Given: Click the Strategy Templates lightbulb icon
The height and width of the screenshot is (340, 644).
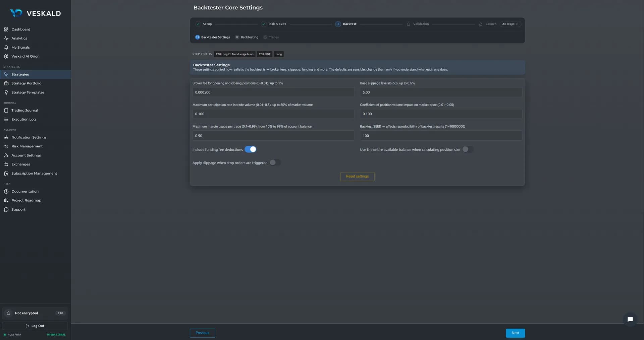Looking at the screenshot, I should click(x=6, y=92).
